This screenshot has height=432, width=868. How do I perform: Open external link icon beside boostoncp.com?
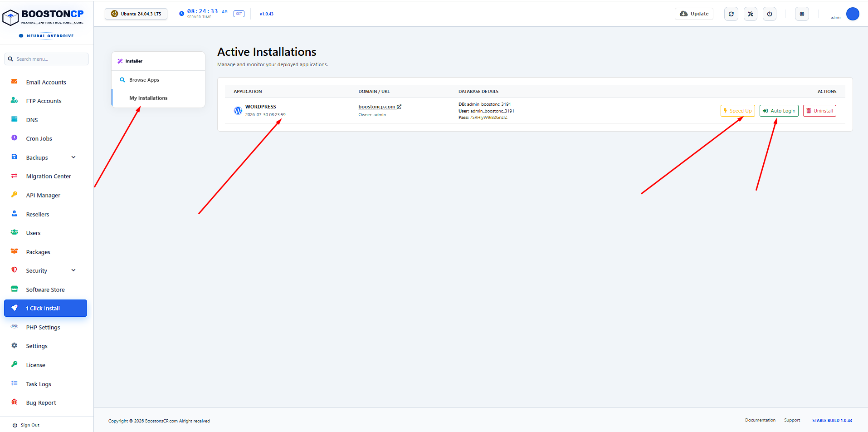399,107
